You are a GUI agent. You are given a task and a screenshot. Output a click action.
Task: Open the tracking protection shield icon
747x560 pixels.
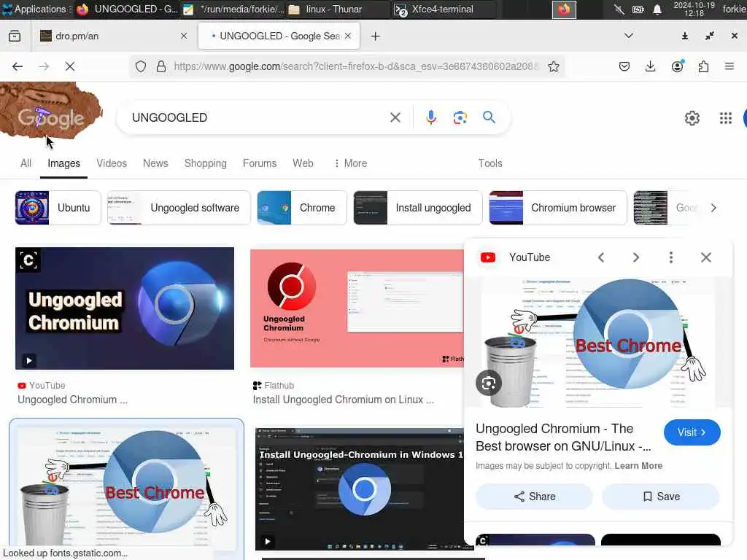coord(141,66)
